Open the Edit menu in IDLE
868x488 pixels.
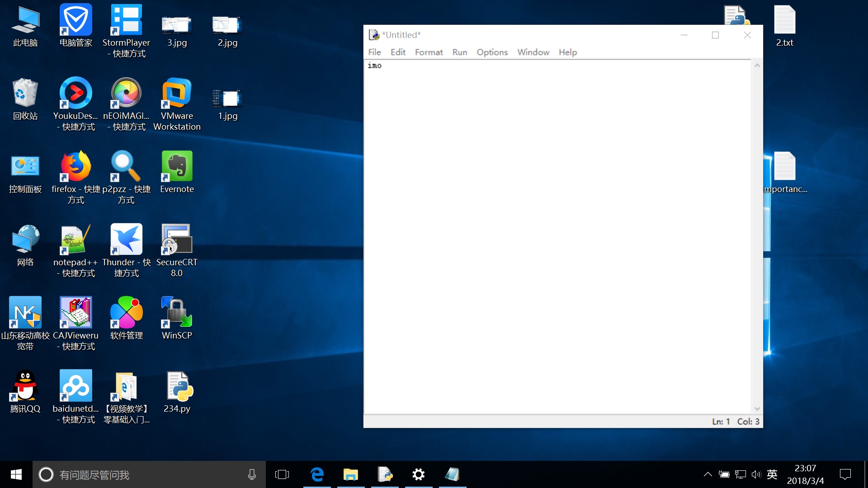pyautogui.click(x=398, y=52)
